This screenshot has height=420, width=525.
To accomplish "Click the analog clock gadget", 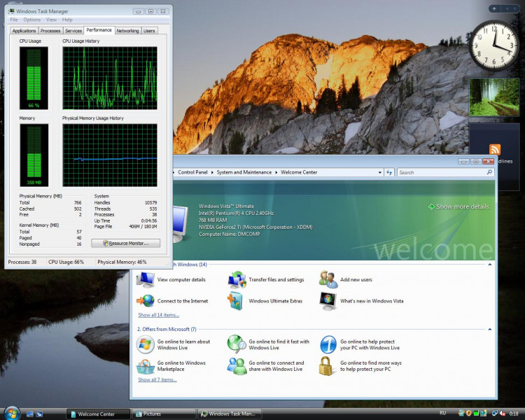I will pyautogui.click(x=494, y=45).
